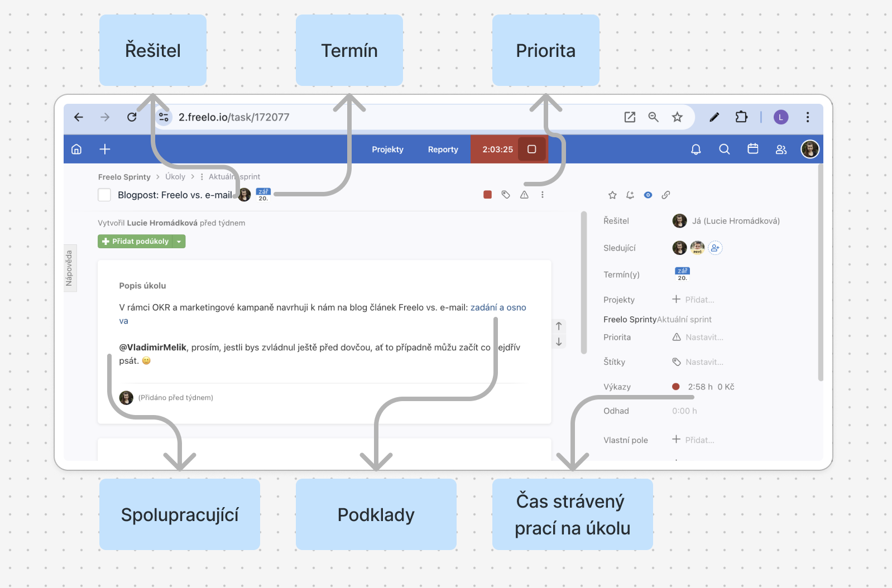This screenshot has width=892, height=588.
Task: Click the page vertical scrollbar on right edge
Action: [821, 272]
